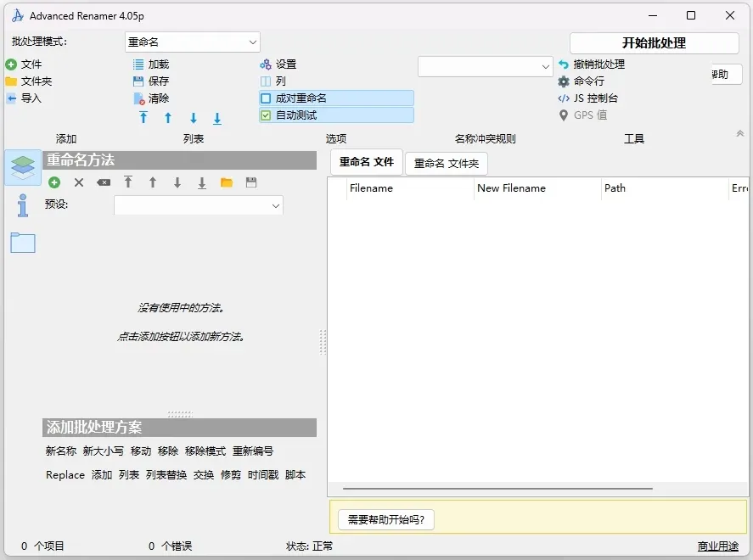
Task: Click the green plus to add rename method
Action: tap(55, 182)
